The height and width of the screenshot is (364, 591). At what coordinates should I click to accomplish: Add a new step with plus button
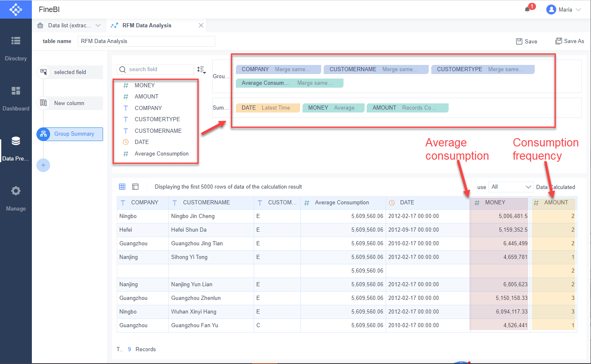pyautogui.click(x=43, y=165)
